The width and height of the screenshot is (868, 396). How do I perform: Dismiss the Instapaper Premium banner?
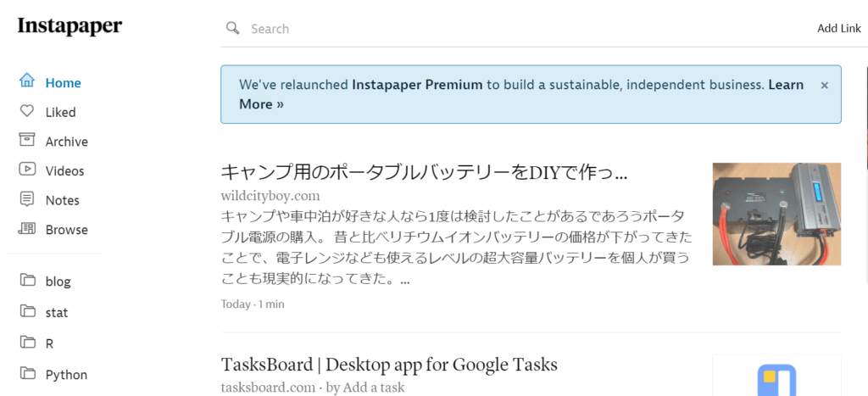824,86
